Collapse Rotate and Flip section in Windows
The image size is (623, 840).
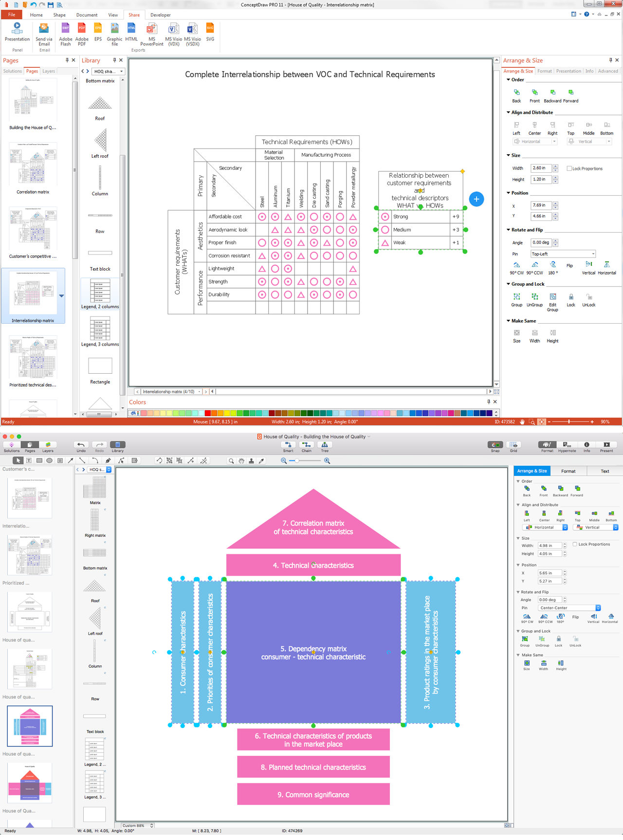(x=508, y=230)
